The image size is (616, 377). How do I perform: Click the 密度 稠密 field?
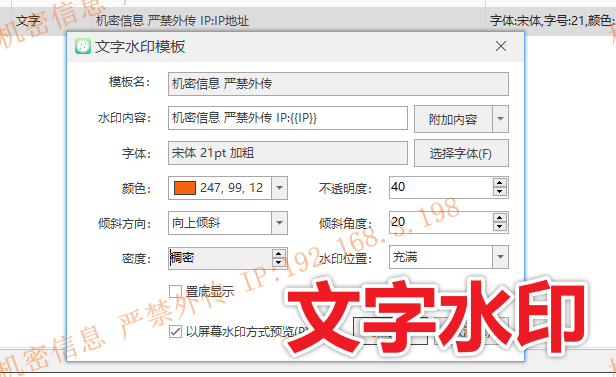(220, 258)
